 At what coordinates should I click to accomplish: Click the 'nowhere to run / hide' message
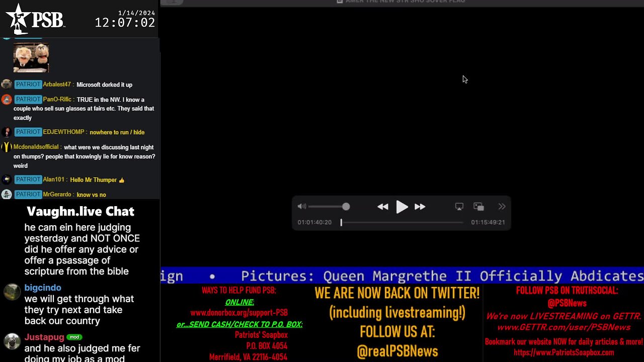[117, 132]
